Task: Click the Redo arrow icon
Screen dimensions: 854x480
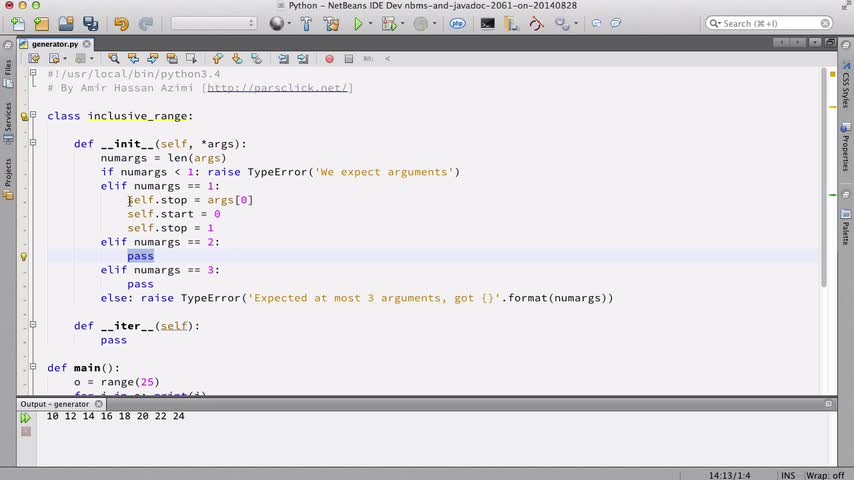Action: coord(145,23)
